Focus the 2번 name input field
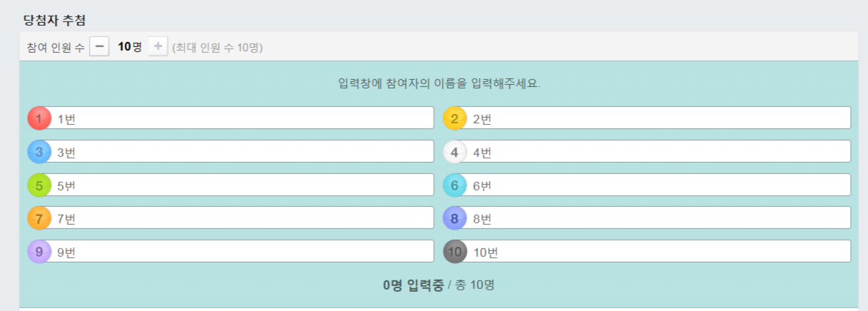The width and height of the screenshot is (868, 311). (658, 118)
